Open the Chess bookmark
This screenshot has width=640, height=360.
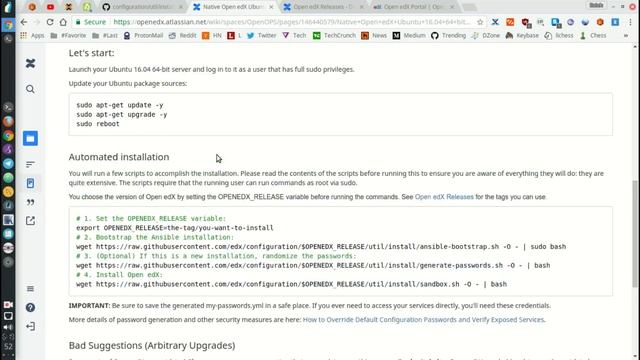tap(593, 36)
